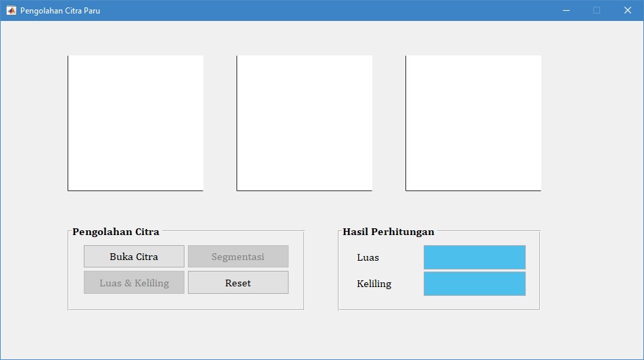Click the greyed-out maximize window button
Image resolution: width=644 pixels, height=360 pixels.
[597, 10]
